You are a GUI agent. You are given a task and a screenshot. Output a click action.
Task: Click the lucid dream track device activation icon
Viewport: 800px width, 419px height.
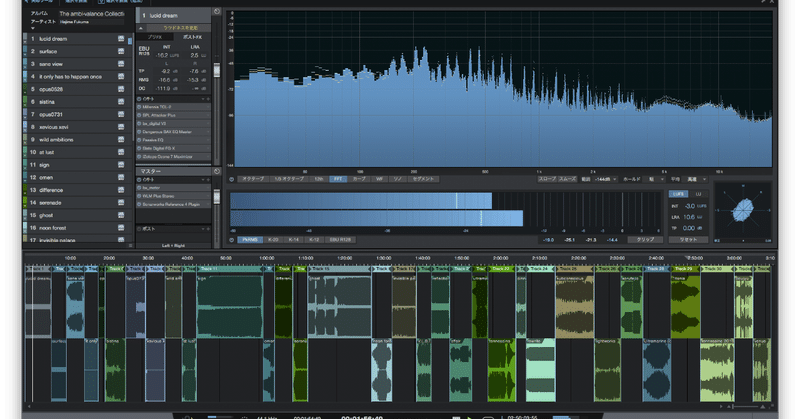[x=217, y=12]
